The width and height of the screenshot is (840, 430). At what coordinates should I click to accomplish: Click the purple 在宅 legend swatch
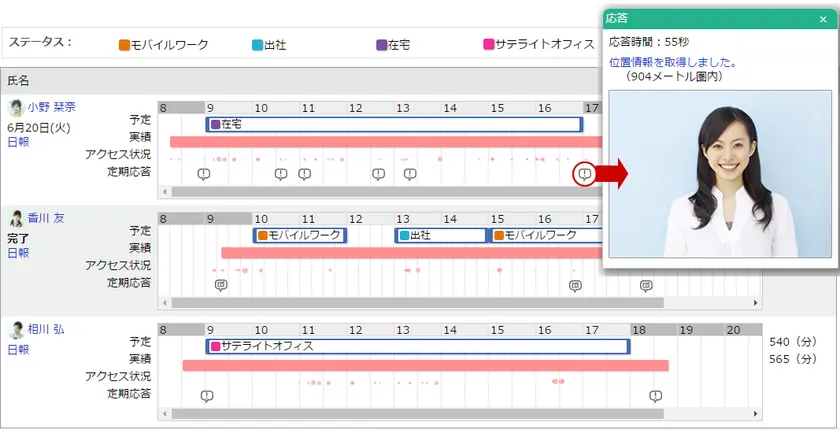tap(381, 45)
